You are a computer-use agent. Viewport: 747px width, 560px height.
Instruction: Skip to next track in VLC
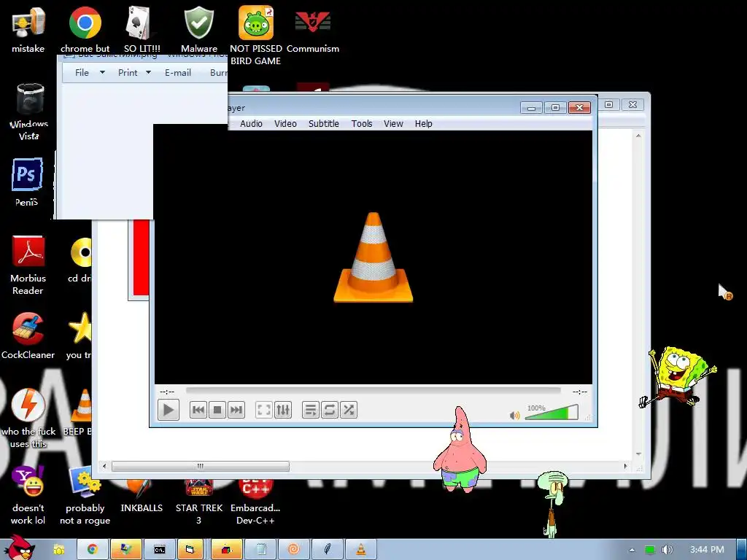(x=236, y=410)
